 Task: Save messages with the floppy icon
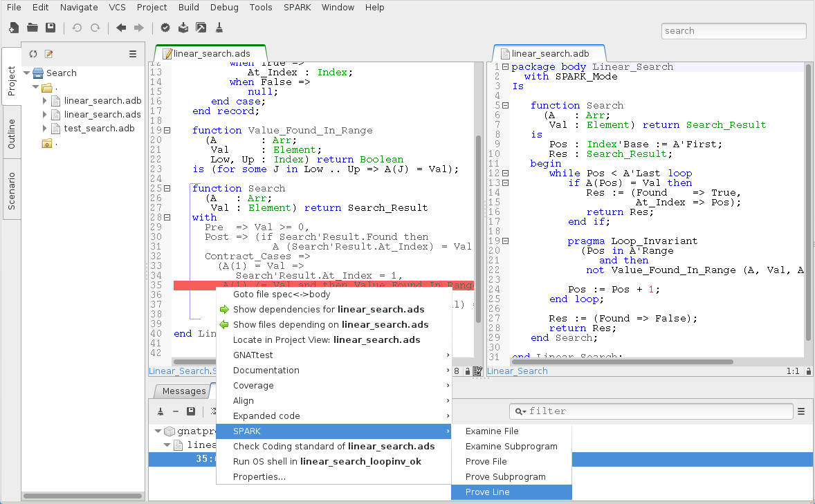[x=191, y=411]
